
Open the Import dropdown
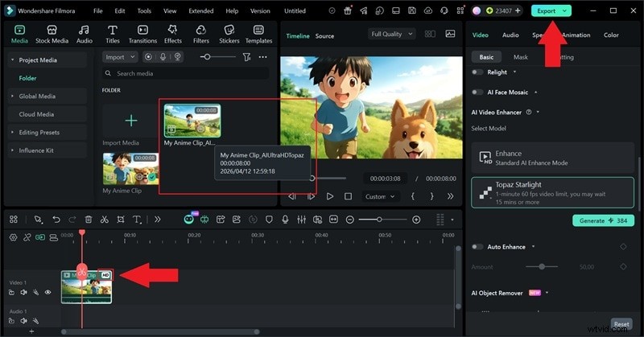120,57
